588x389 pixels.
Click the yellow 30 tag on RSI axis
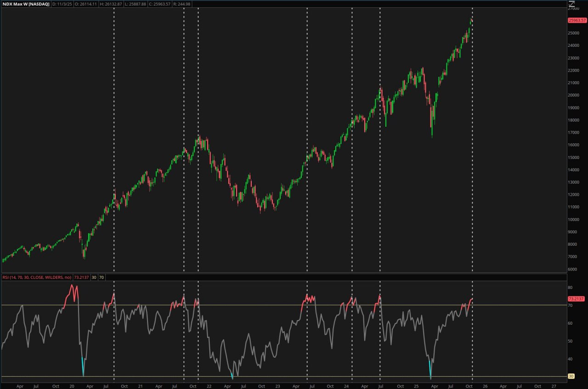pyautogui.click(x=571, y=377)
